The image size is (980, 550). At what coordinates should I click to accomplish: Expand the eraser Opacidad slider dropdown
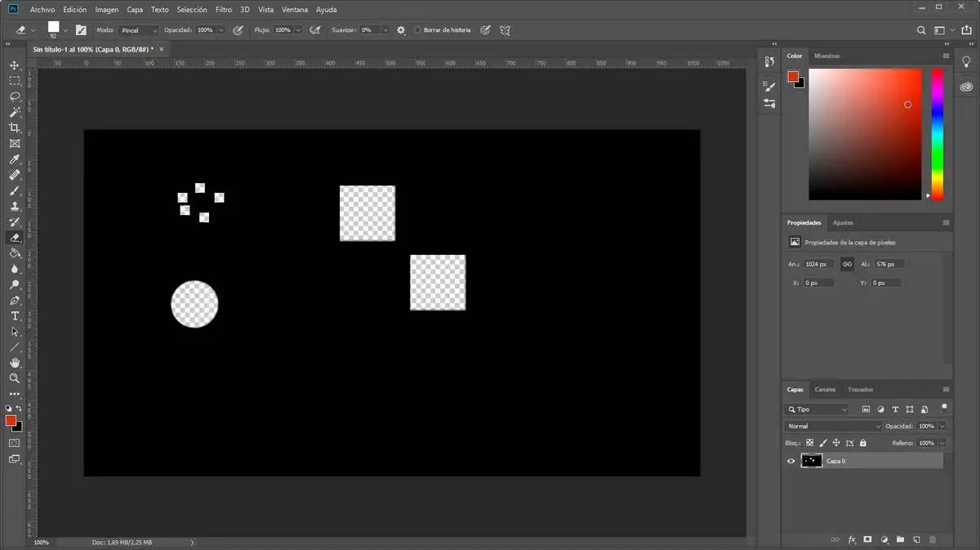coord(221,30)
